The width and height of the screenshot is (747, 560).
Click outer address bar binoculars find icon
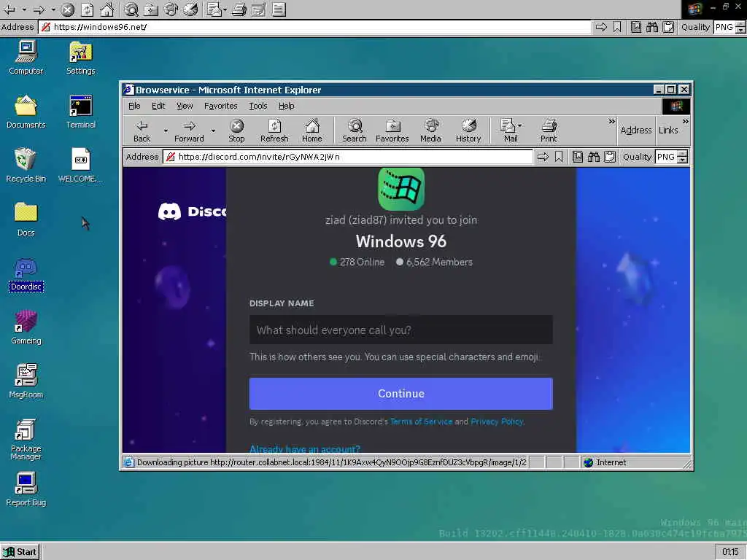(652, 27)
